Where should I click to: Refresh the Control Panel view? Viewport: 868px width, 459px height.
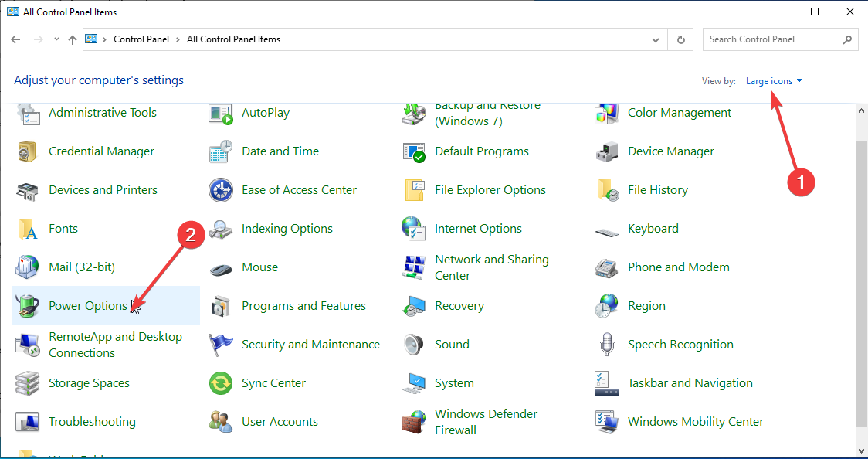(x=681, y=40)
